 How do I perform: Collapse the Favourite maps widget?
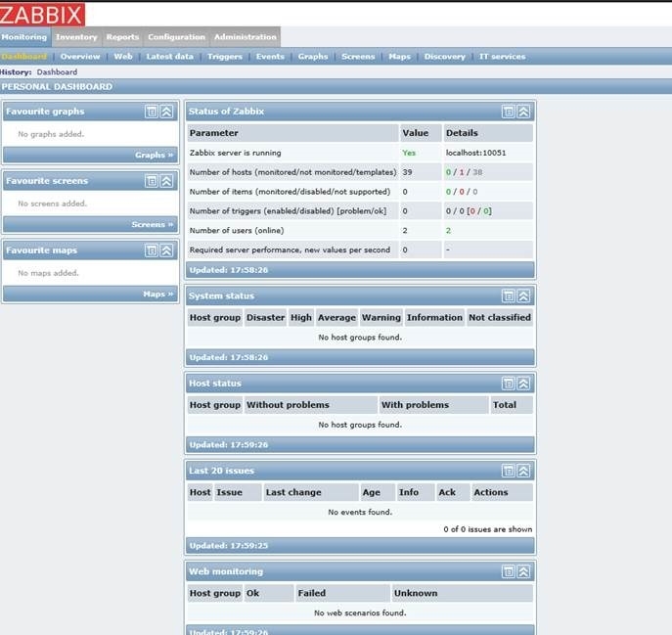[166, 250]
